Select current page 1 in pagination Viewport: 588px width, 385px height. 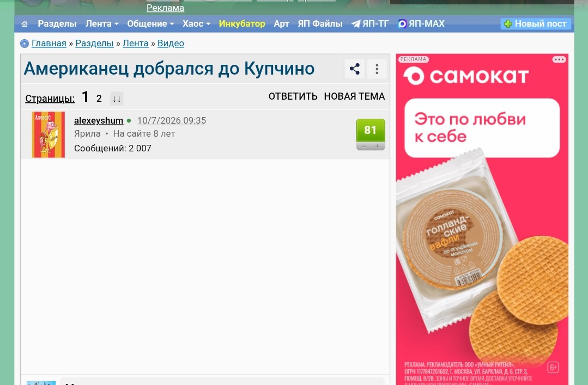pos(85,97)
